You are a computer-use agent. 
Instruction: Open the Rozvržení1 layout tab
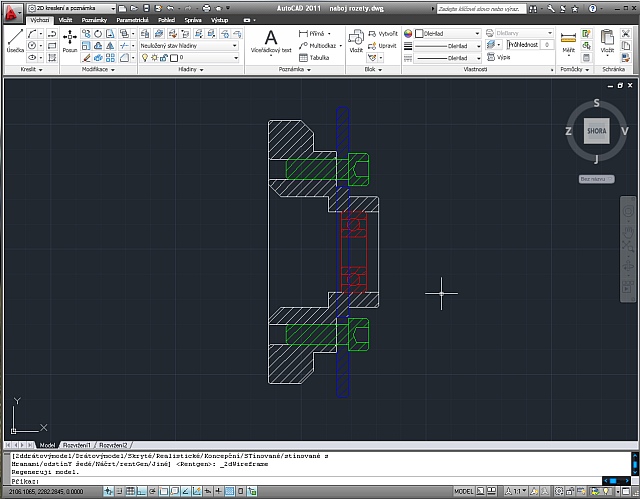click(76, 445)
